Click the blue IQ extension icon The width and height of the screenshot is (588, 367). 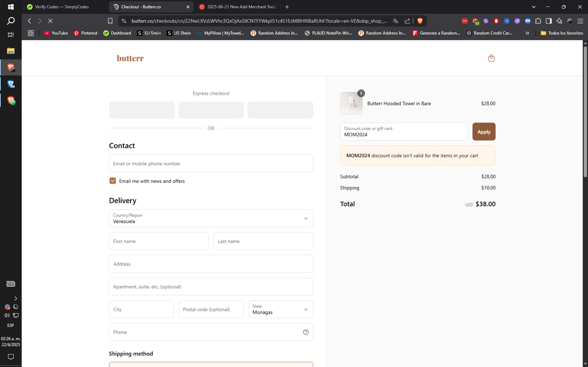(507, 21)
